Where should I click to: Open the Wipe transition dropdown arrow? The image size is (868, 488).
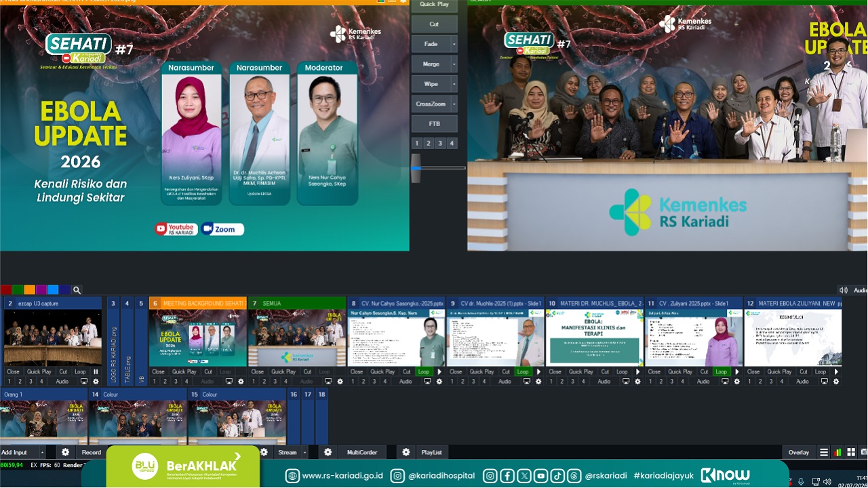(454, 84)
